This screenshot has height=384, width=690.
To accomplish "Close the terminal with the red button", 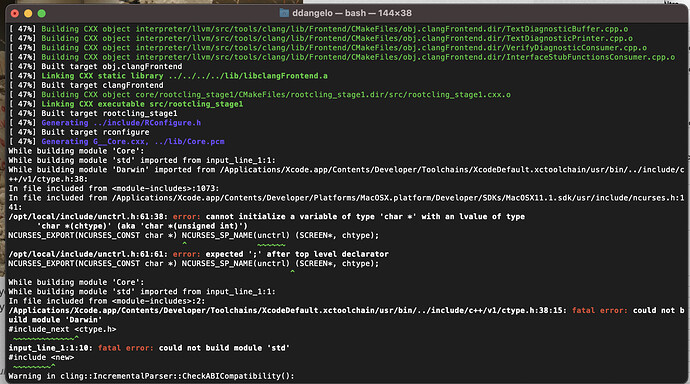I will click(x=15, y=14).
